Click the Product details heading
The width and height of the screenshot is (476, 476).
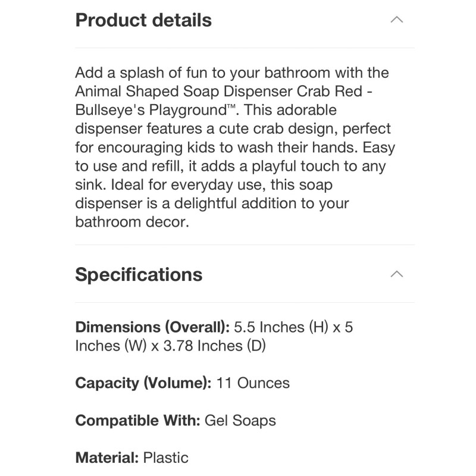(x=143, y=20)
